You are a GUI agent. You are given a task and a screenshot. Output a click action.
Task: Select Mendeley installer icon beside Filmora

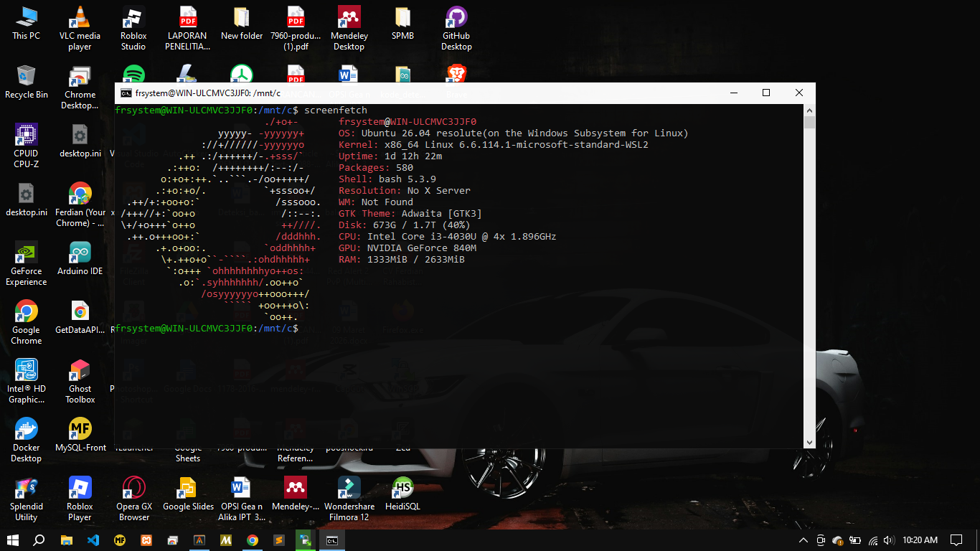coord(296,494)
